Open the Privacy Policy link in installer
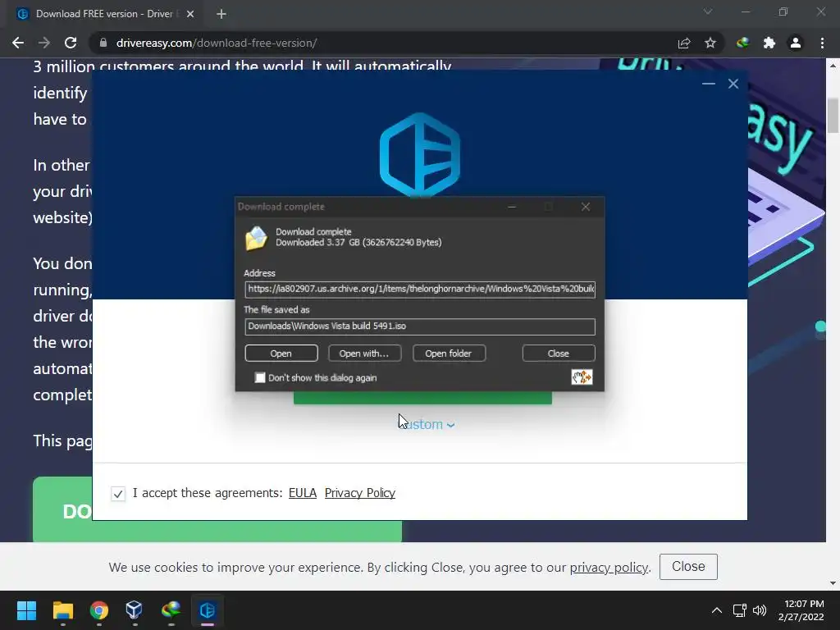 click(x=360, y=493)
